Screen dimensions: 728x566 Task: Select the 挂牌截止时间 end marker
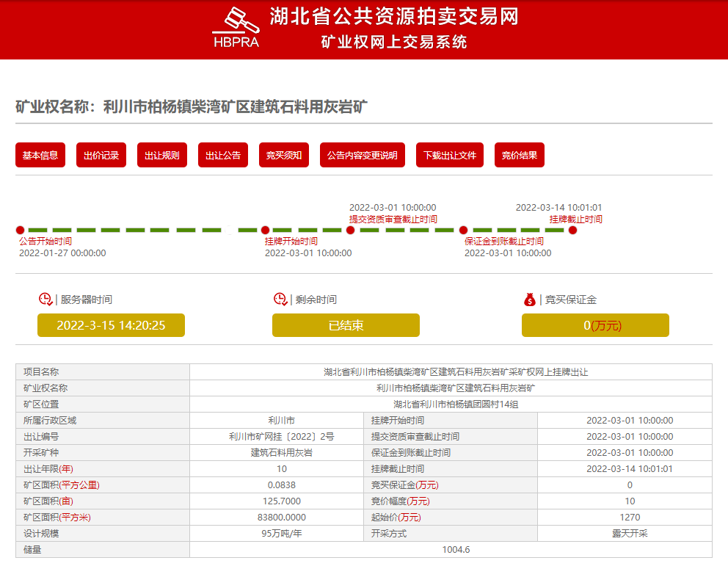572,231
